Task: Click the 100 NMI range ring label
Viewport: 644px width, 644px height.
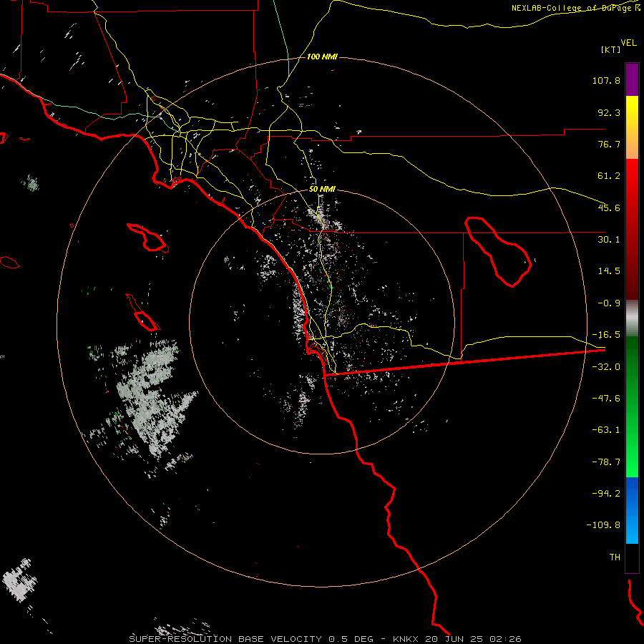Action: tap(322, 57)
